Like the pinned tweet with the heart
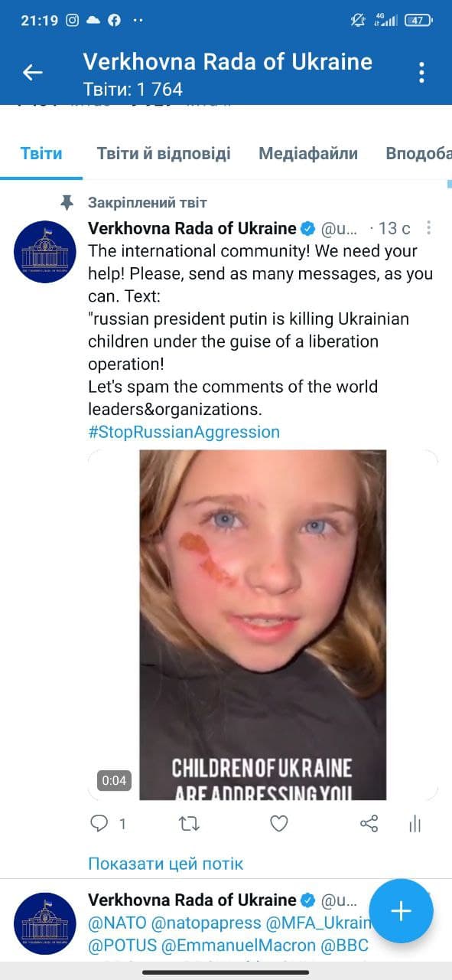The height and width of the screenshot is (980, 452). pyautogui.click(x=279, y=823)
